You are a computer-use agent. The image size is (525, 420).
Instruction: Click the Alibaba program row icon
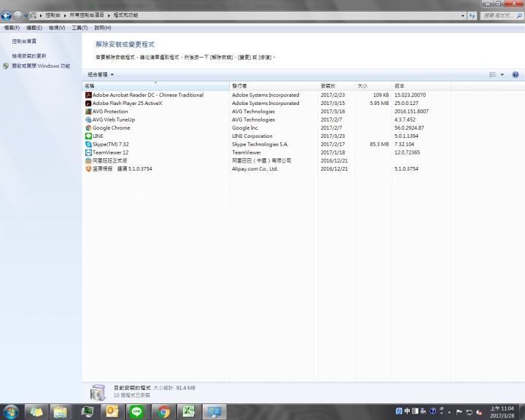coord(88,160)
